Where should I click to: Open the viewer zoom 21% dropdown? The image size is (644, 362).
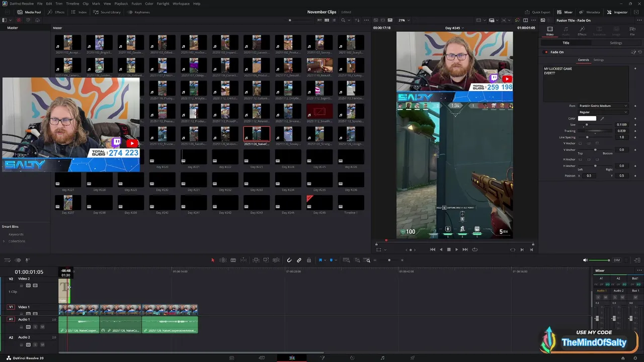tap(404, 20)
